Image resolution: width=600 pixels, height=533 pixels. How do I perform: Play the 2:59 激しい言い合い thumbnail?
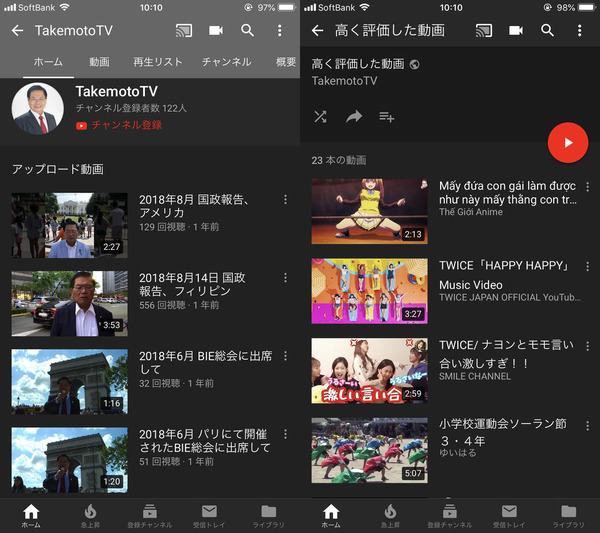369,370
